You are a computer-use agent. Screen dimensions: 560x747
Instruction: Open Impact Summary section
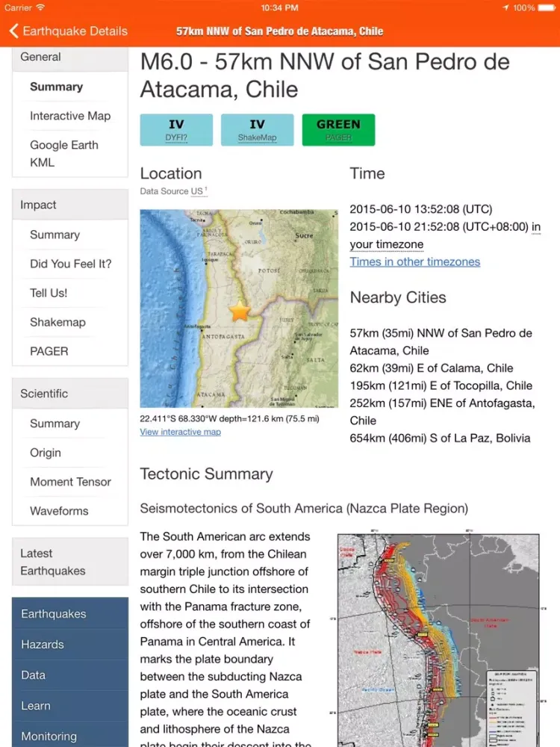(x=55, y=235)
